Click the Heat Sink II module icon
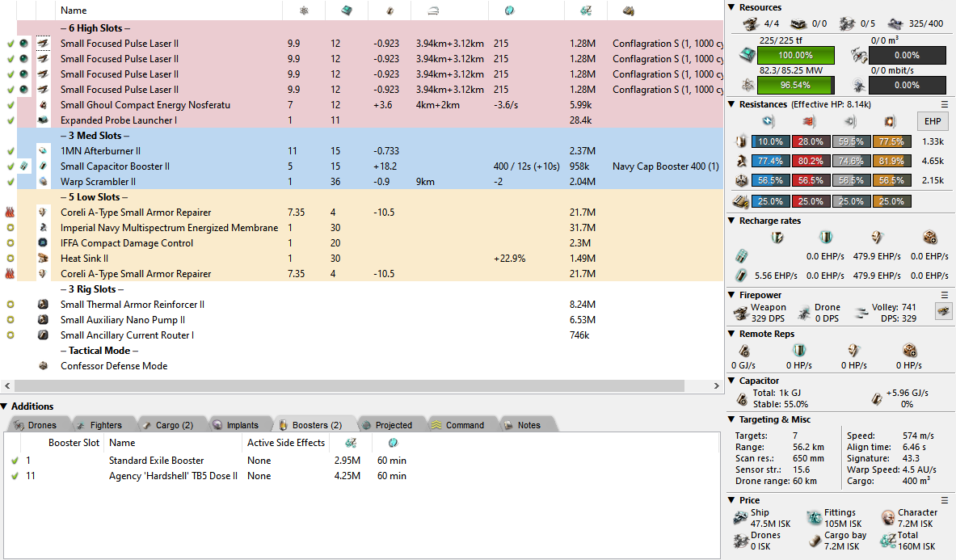This screenshot has width=956, height=560. [43, 259]
